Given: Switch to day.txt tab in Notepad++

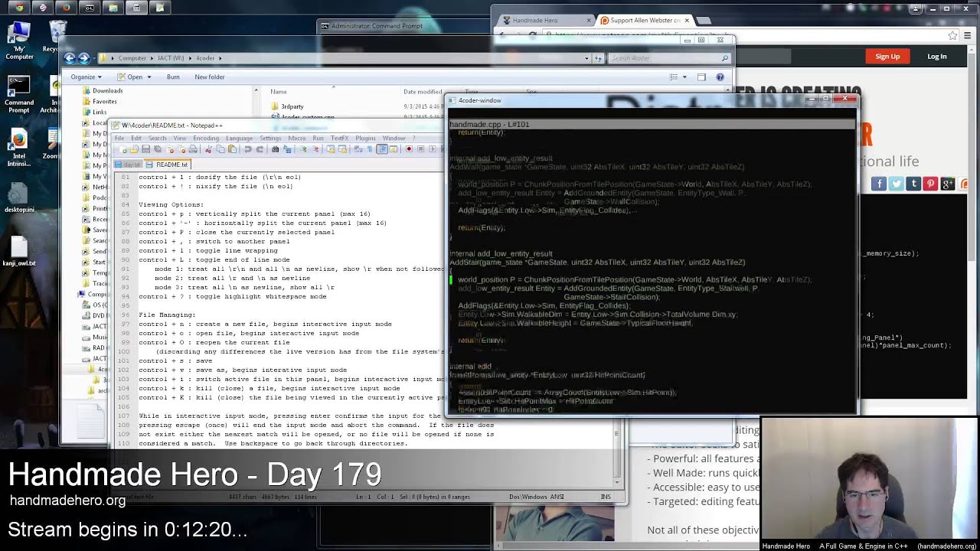Looking at the screenshot, I should (128, 165).
